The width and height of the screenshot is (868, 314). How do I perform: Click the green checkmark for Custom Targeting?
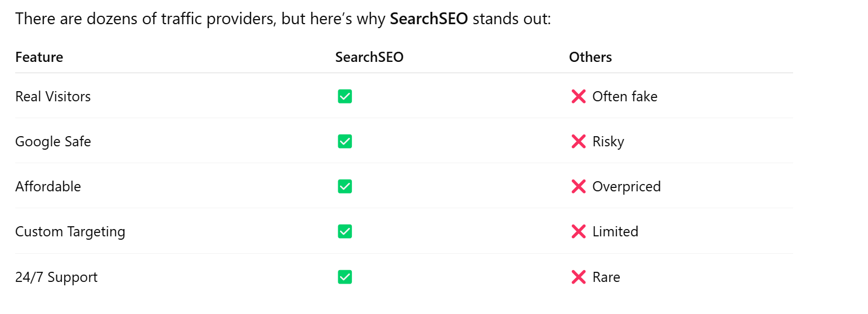pos(345,231)
